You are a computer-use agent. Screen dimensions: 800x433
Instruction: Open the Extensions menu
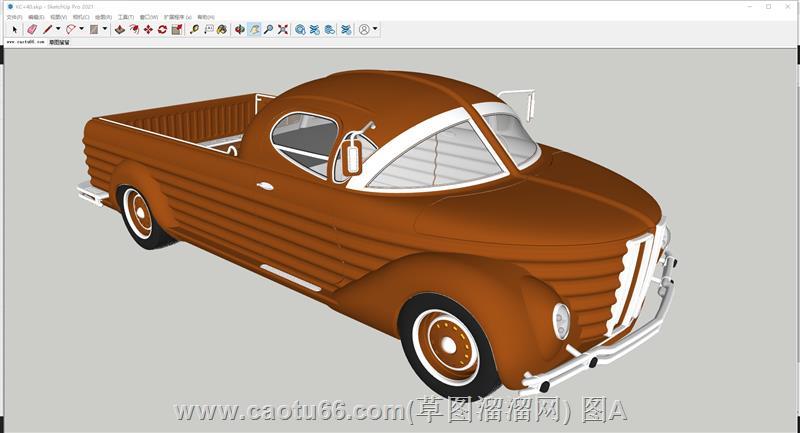tap(178, 17)
